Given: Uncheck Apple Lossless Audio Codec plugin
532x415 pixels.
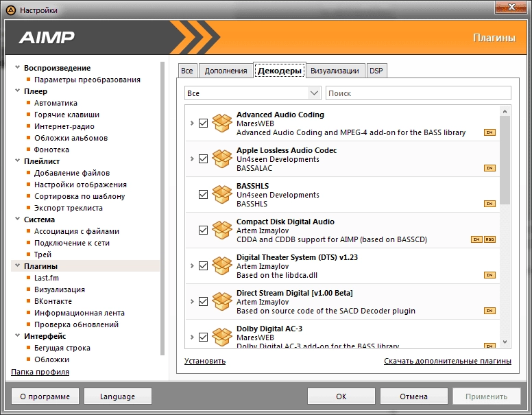Looking at the screenshot, I should tap(203, 158).
